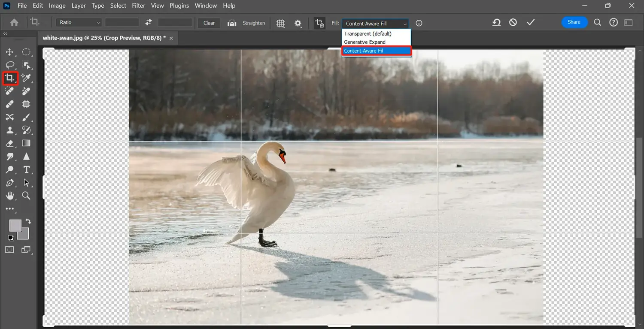Select the Eyedropper tool

coord(26,78)
